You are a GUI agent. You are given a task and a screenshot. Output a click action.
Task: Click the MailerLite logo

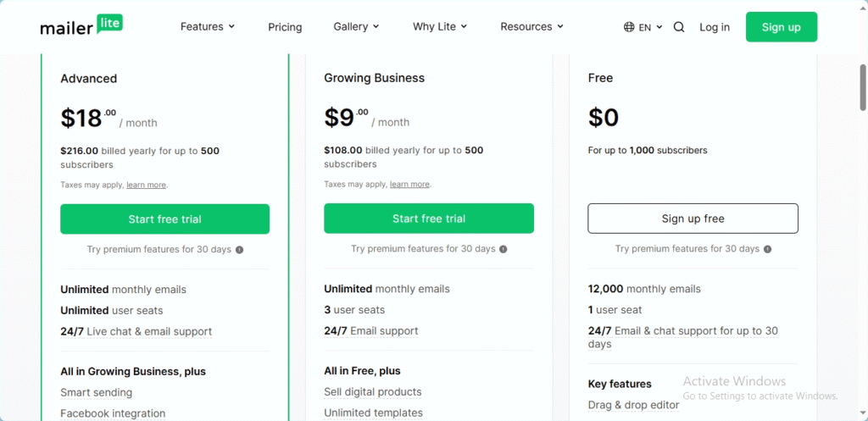tap(81, 25)
